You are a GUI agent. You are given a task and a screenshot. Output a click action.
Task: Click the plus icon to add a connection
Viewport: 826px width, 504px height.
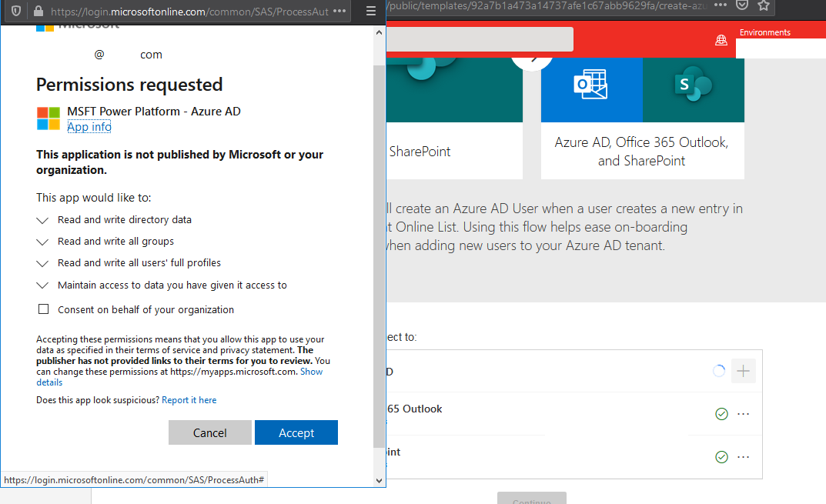pyautogui.click(x=743, y=370)
